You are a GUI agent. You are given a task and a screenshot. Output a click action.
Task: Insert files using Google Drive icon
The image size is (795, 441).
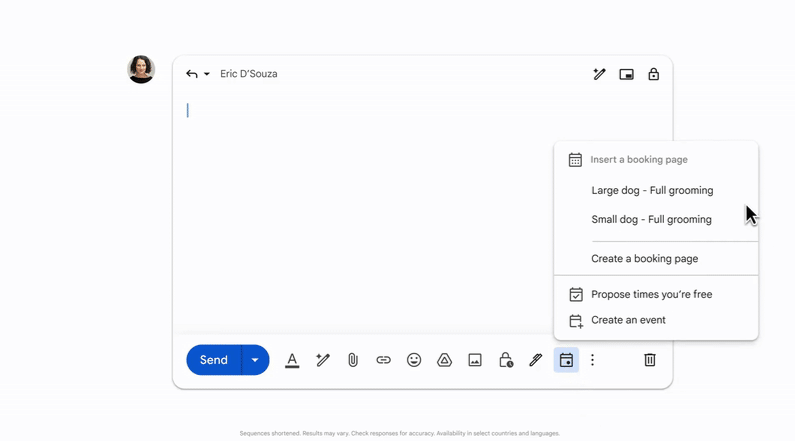click(x=444, y=360)
